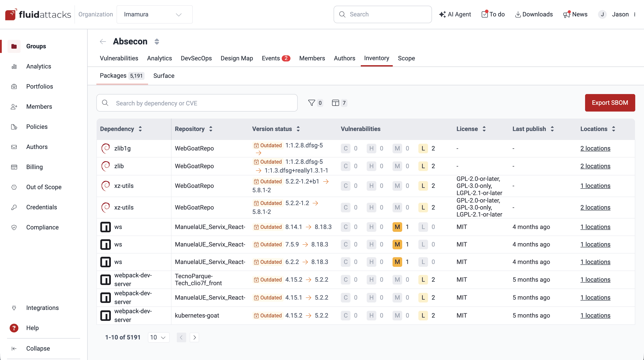
Task: Toggle sorting on the Last publish column
Action: [x=552, y=129]
